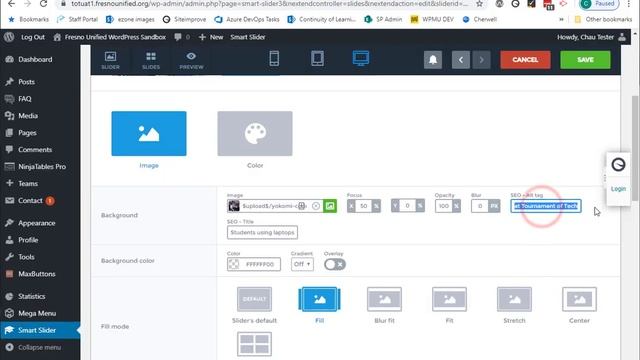This screenshot has height=360, width=640.
Task: Open comments bubble in admin bar
Action: pyautogui.click(x=182, y=37)
